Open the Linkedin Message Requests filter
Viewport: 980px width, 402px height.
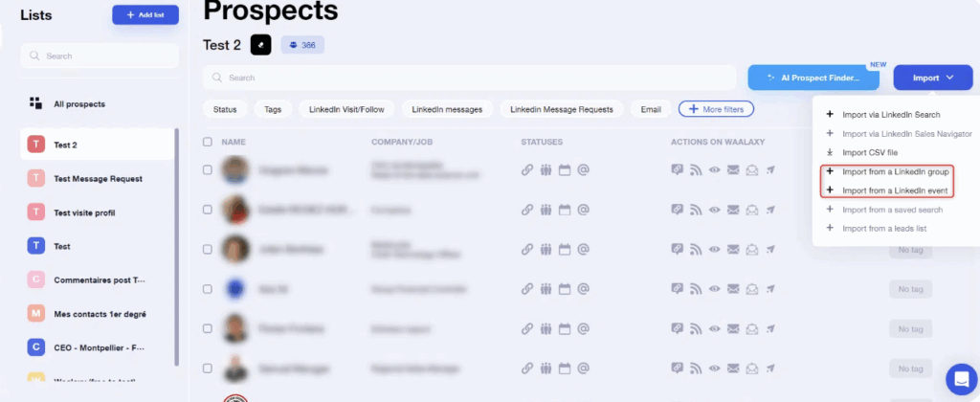561,109
